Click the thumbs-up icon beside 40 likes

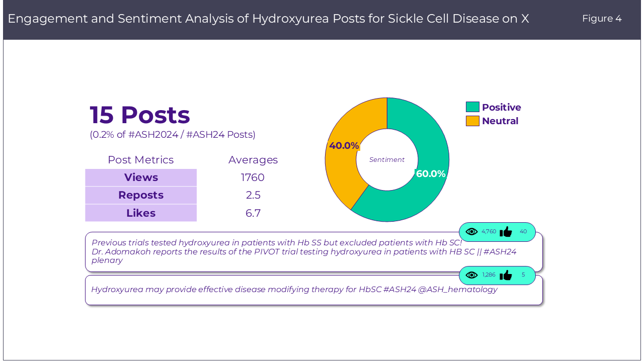(x=506, y=232)
